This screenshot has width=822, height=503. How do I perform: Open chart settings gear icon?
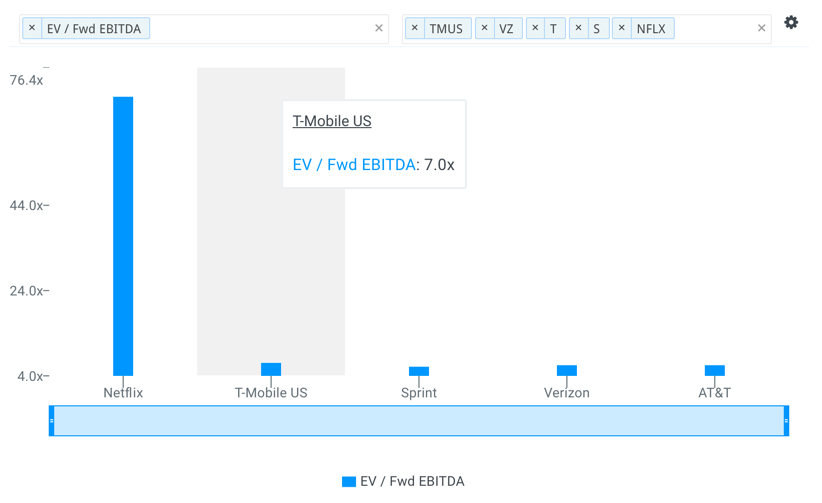coord(791,22)
